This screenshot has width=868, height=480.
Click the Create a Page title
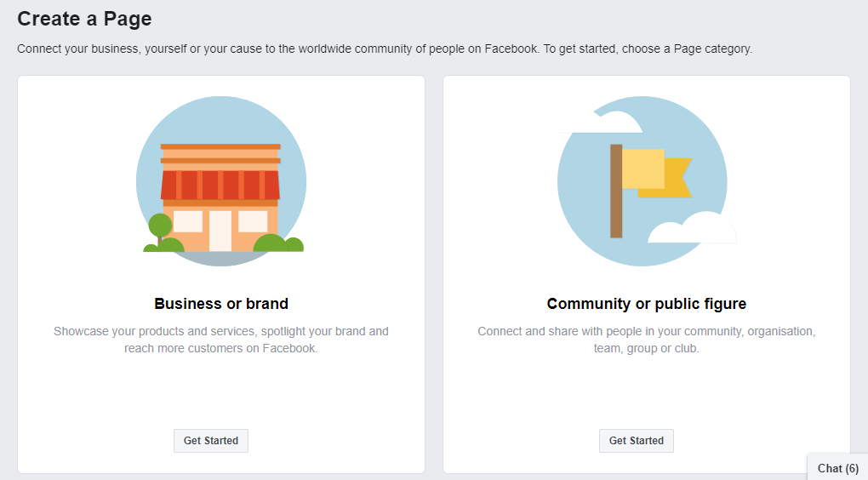84,19
